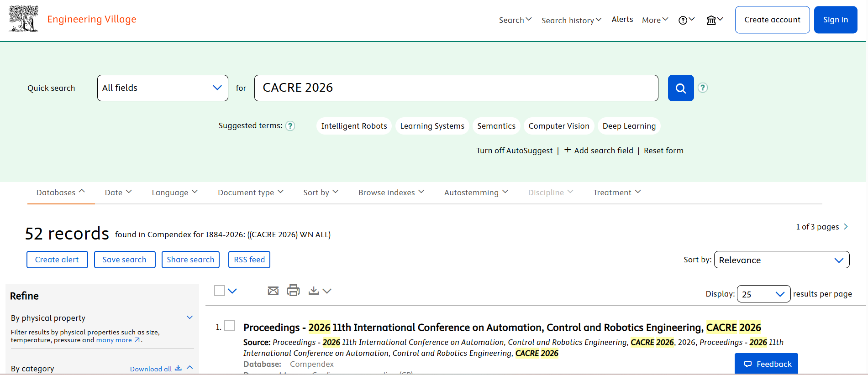Image resolution: width=868 pixels, height=375 pixels.
Task: Click Create account button
Action: point(772,20)
